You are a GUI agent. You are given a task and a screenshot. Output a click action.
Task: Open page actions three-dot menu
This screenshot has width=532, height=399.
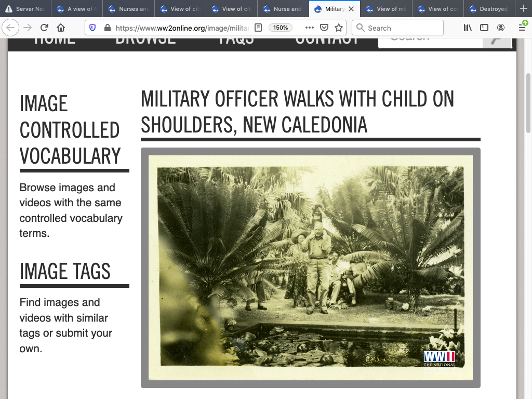tap(309, 28)
